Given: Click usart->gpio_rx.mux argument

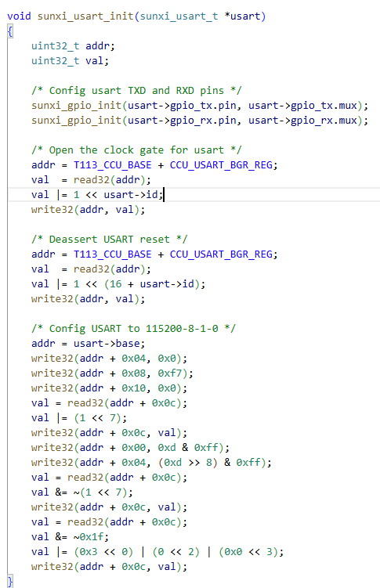Looking at the screenshot, I should pyautogui.click(x=302, y=121).
